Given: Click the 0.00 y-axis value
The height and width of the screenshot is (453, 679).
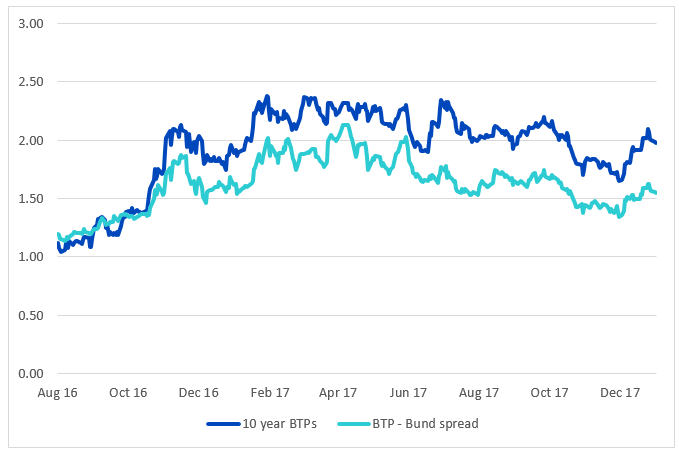Looking at the screenshot, I should click(31, 374).
